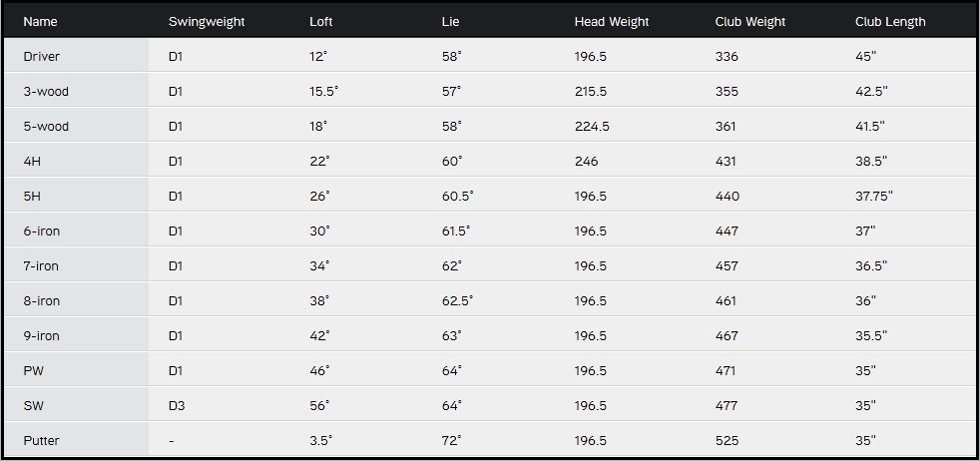Click the 4H head weight 246
980x461 pixels.
(x=587, y=162)
